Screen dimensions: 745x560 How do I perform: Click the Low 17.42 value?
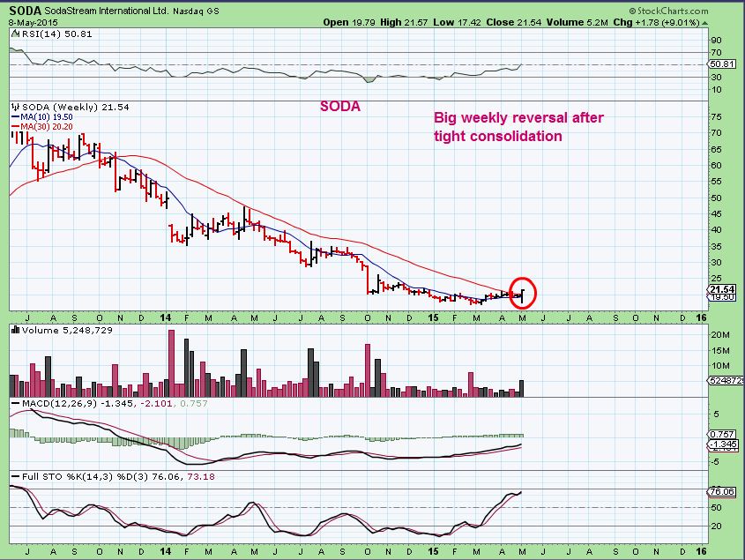pyautogui.click(x=457, y=22)
